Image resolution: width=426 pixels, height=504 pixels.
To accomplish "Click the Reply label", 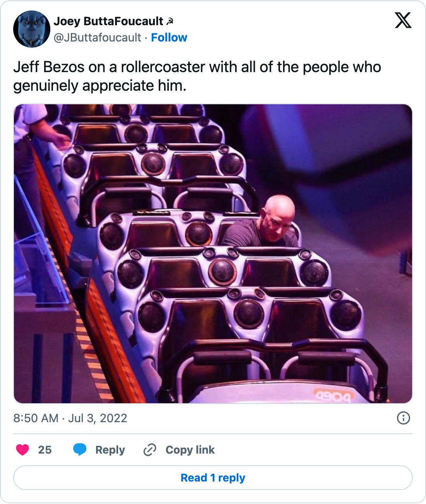I will [x=110, y=450].
